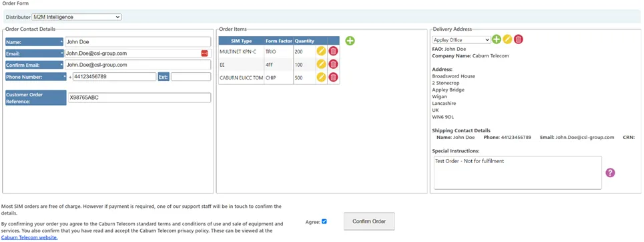Edit the MULTINET KPN-C order item
The height and width of the screenshot is (242, 644).
tap(321, 51)
